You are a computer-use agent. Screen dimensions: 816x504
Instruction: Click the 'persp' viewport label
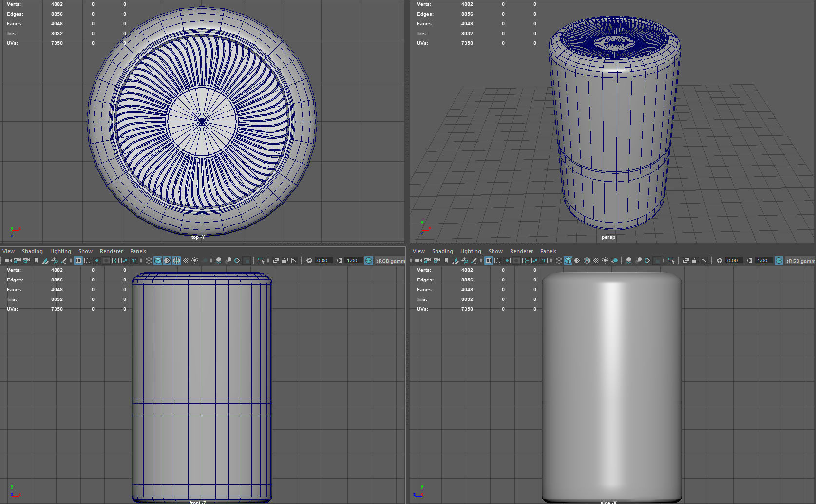click(x=608, y=237)
